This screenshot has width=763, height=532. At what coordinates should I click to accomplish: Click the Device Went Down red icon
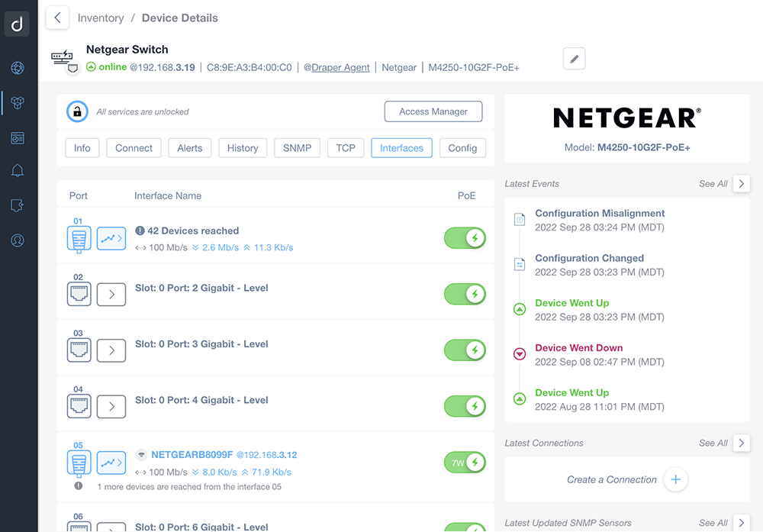point(520,354)
